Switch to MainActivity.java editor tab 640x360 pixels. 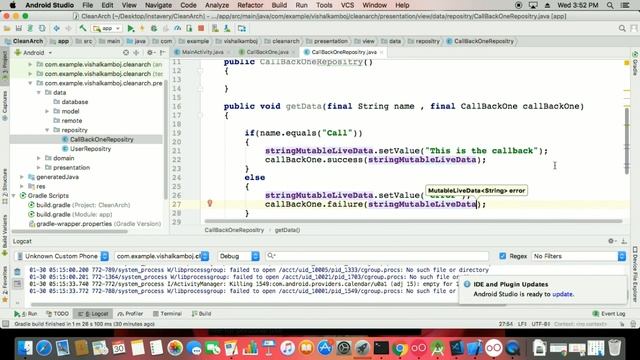click(202, 52)
